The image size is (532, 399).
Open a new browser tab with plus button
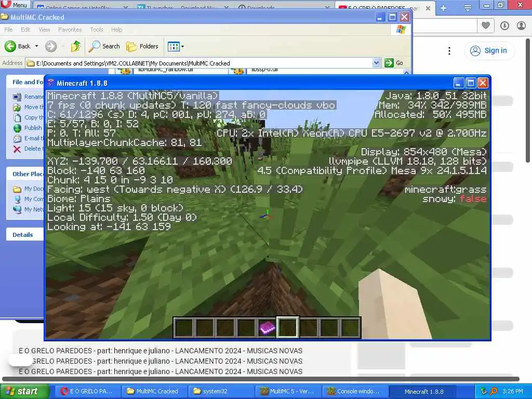pos(443,8)
